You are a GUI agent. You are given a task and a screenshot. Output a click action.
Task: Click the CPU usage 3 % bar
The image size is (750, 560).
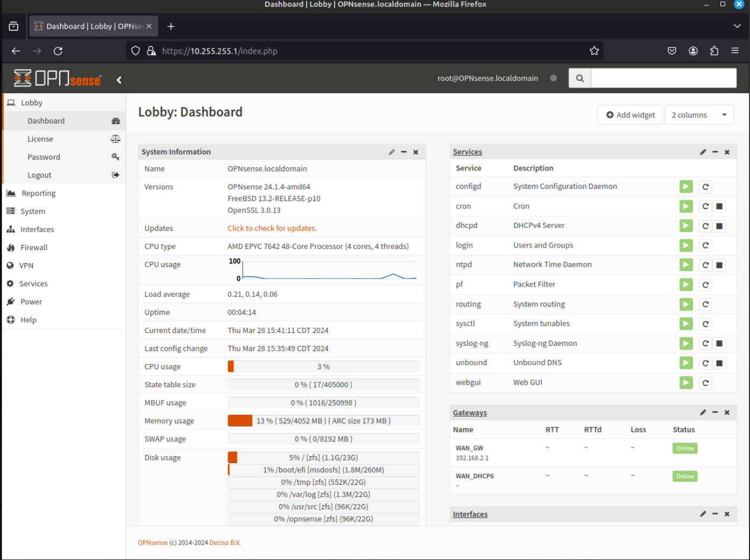click(x=323, y=366)
